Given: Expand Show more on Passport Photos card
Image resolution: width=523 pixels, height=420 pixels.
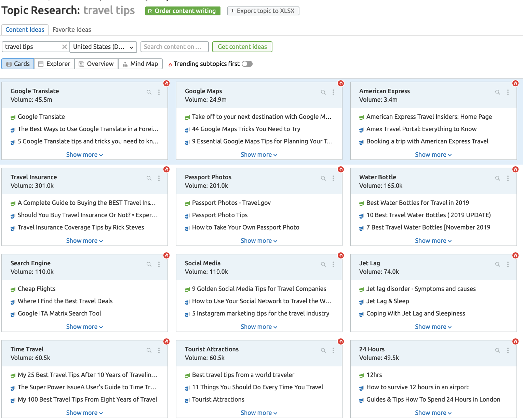Looking at the screenshot, I should click(259, 241).
